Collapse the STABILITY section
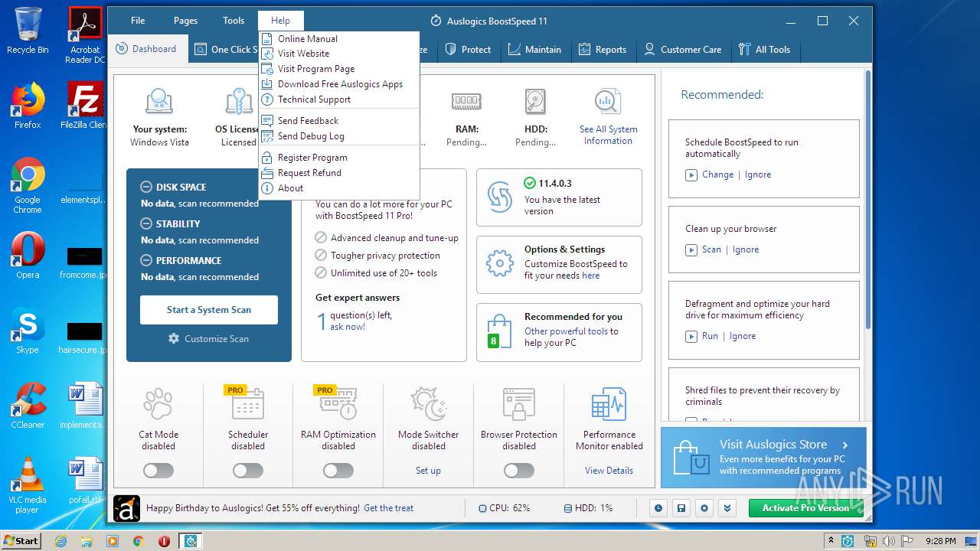The image size is (980, 551). point(146,223)
